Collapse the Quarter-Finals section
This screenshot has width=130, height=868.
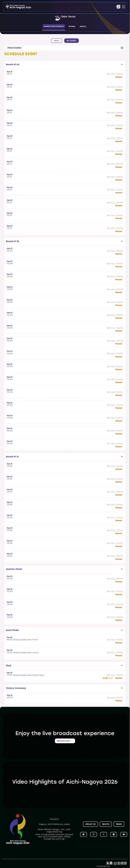(x=122, y=569)
